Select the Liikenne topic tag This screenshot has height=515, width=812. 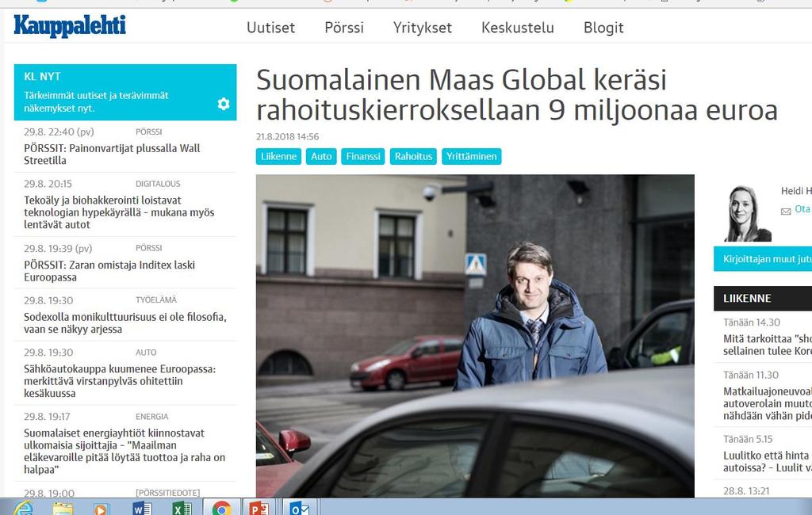tap(278, 156)
